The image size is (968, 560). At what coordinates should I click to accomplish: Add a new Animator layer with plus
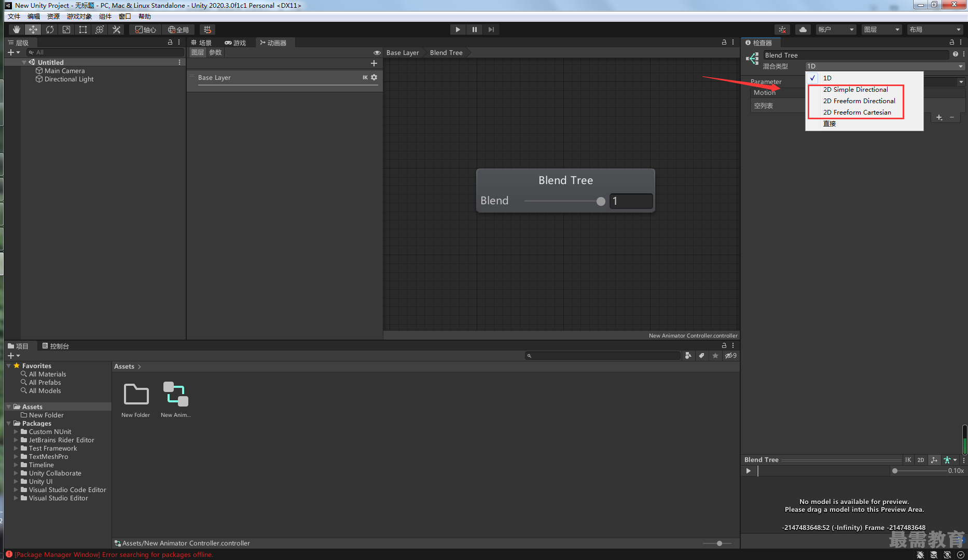[374, 63]
